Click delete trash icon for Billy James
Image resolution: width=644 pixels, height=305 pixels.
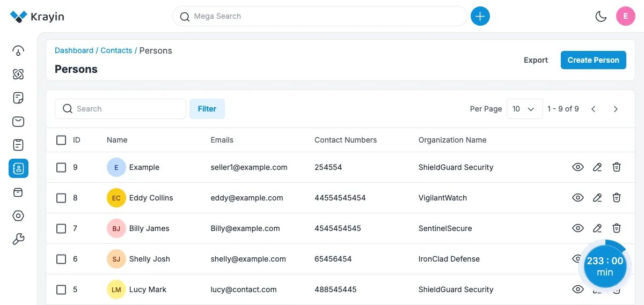pos(617,228)
